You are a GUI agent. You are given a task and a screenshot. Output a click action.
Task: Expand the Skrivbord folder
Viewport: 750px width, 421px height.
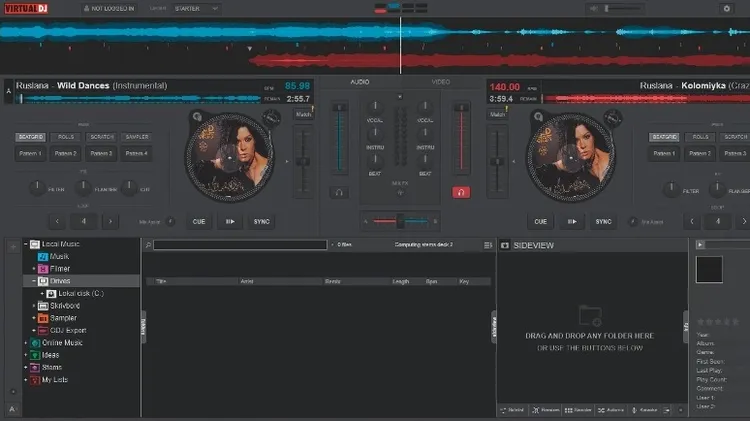(33, 306)
